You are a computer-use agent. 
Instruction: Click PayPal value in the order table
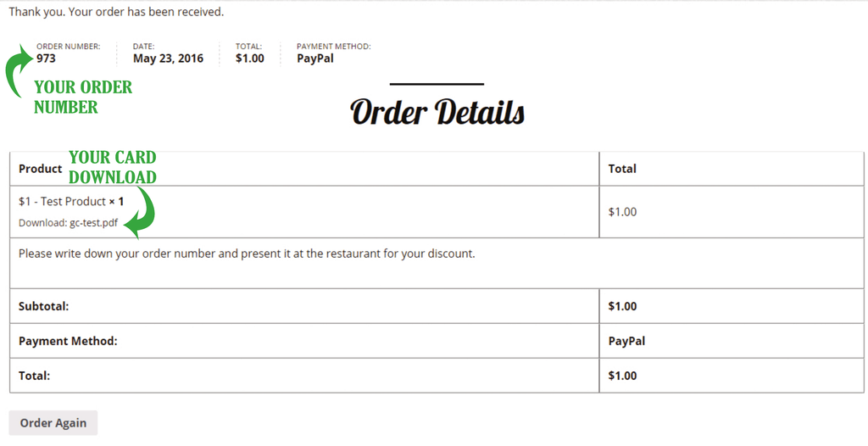(626, 341)
